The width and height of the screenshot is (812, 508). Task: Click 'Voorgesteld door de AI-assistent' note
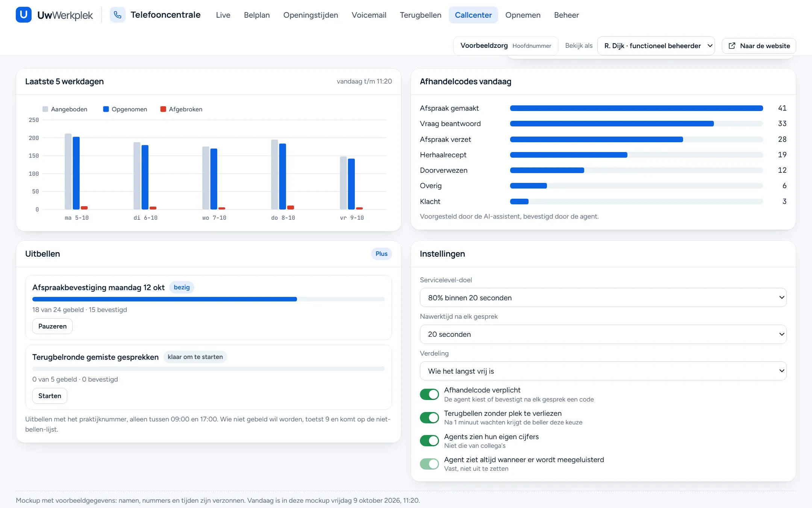point(509,216)
